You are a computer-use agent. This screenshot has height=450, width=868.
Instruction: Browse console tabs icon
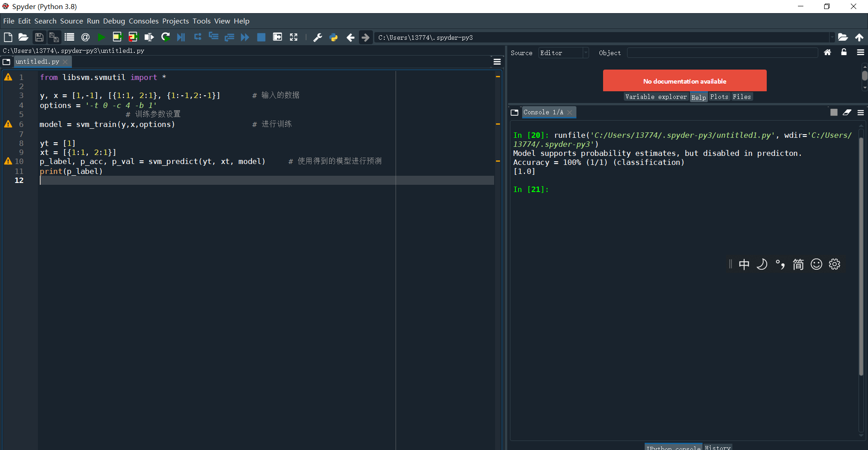[514, 112]
